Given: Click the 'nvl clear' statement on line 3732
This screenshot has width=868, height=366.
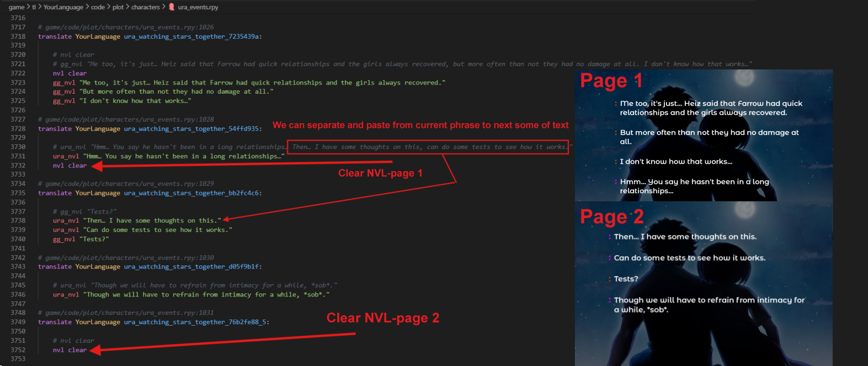Looking at the screenshot, I should 70,165.
